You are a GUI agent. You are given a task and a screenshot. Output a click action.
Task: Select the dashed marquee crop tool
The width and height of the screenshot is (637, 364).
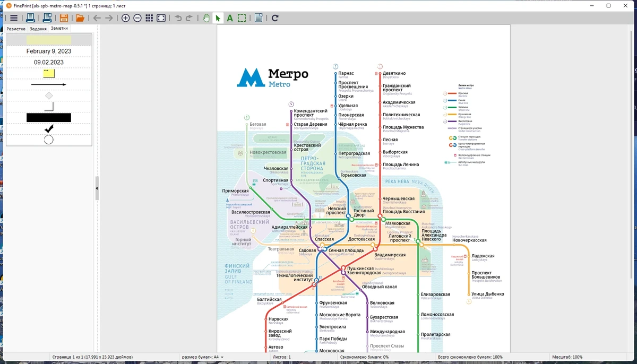242,18
